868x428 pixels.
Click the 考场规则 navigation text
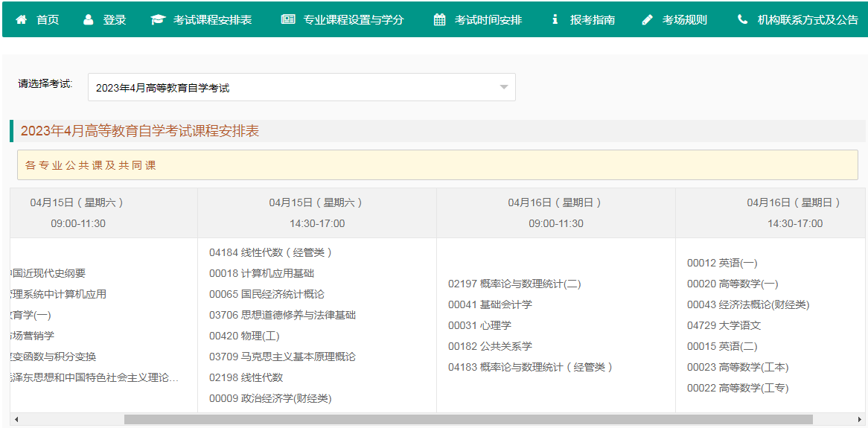(x=685, y=20)
